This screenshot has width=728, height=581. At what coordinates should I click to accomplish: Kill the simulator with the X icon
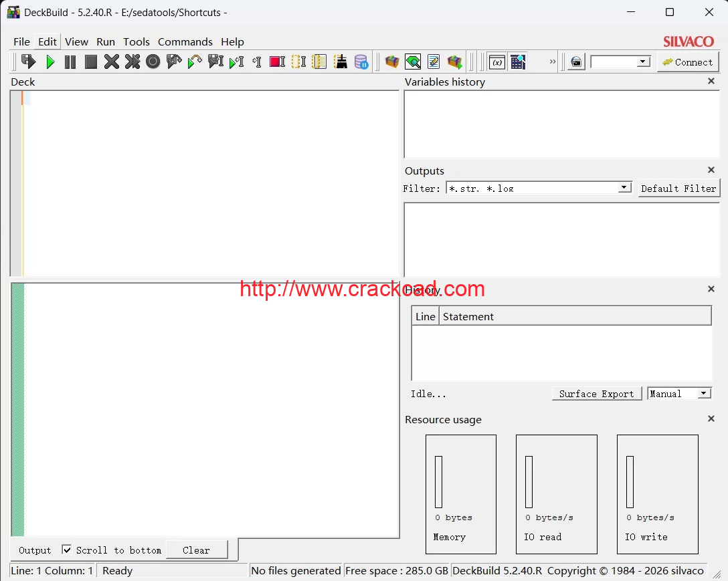click(112, 62)
